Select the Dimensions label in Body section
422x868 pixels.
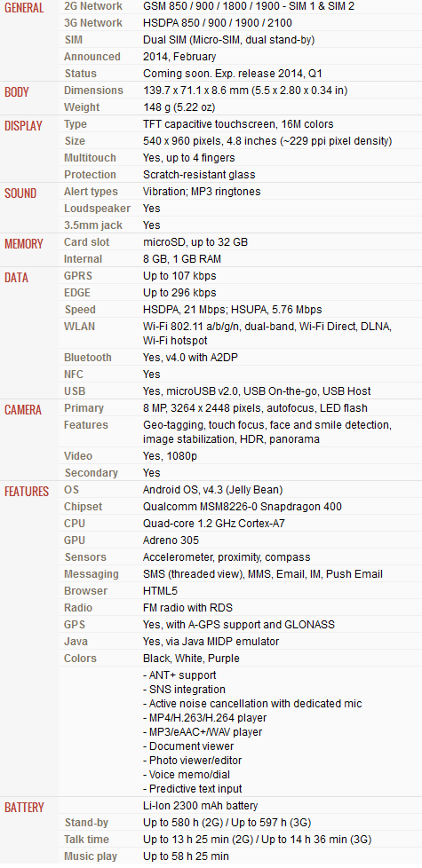(x=93, y=91)
